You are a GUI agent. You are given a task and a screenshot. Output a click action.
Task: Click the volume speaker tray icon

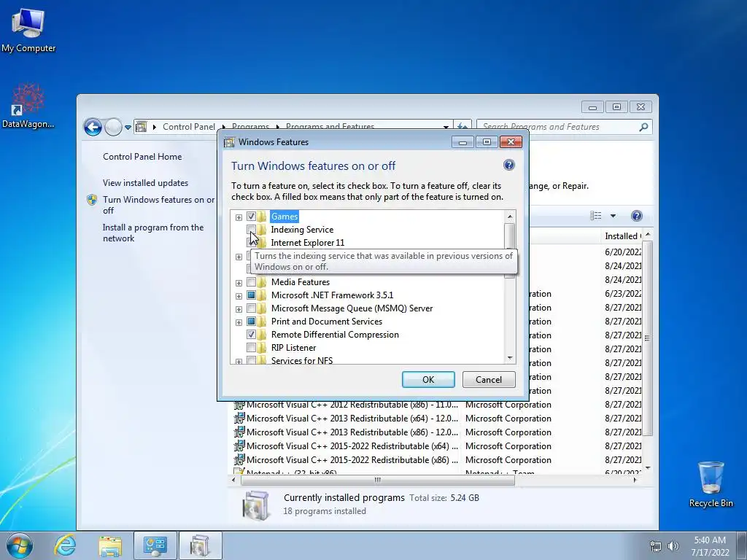[673, 546]
